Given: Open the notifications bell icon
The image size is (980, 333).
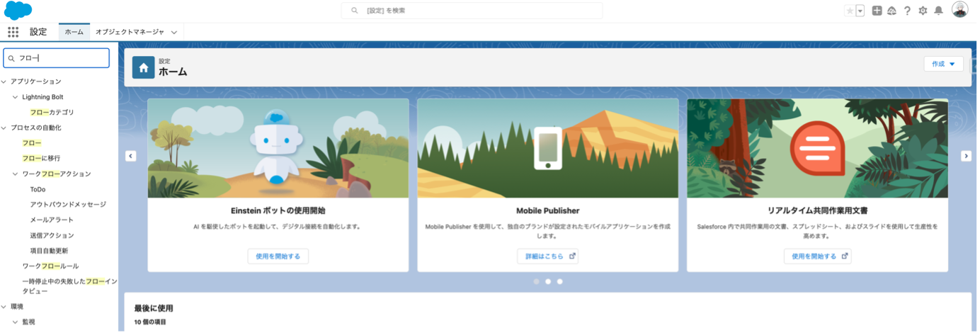Looking at the screenshot, I should tap(938, 11).
